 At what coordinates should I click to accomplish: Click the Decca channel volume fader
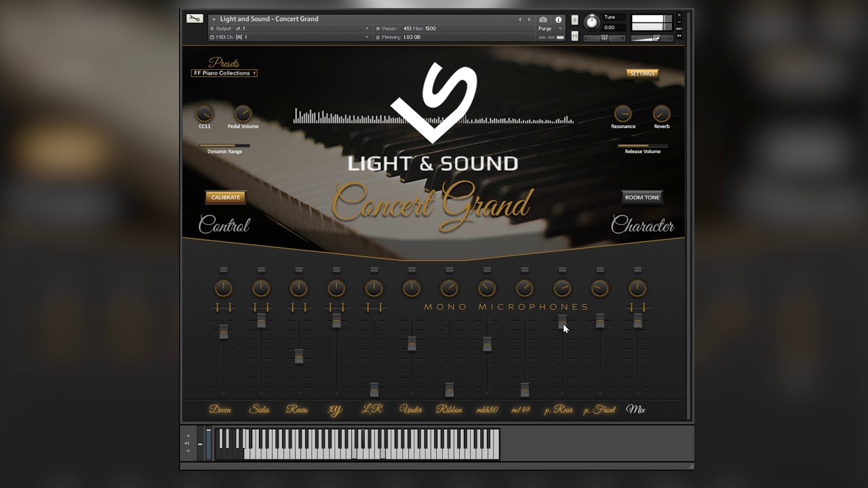tap(224, 331)
